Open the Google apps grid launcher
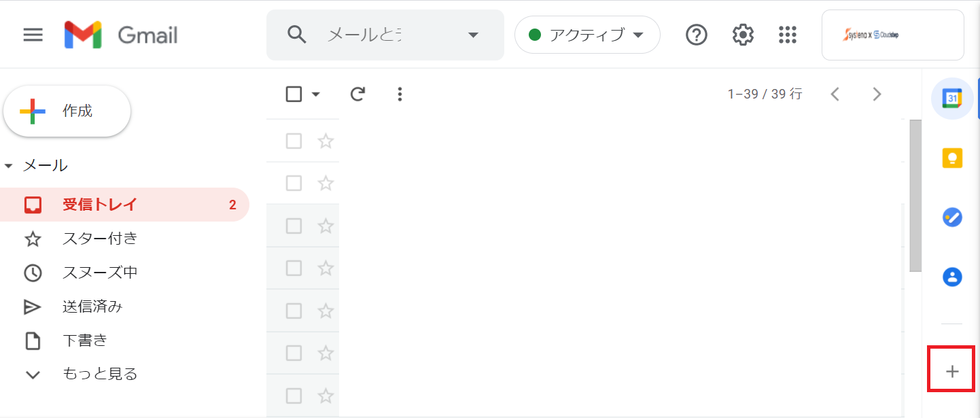This screenshot has height=418, width=980. pos(787,35)
